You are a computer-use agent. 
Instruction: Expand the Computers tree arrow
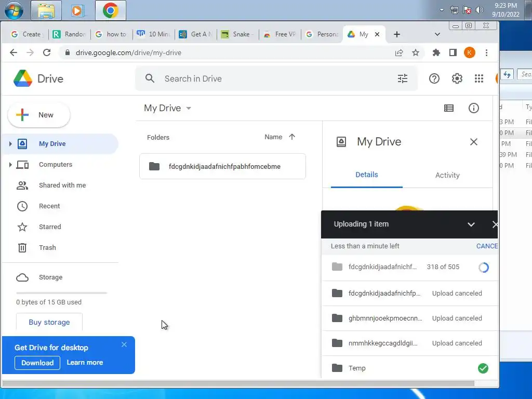click(10, 165)
